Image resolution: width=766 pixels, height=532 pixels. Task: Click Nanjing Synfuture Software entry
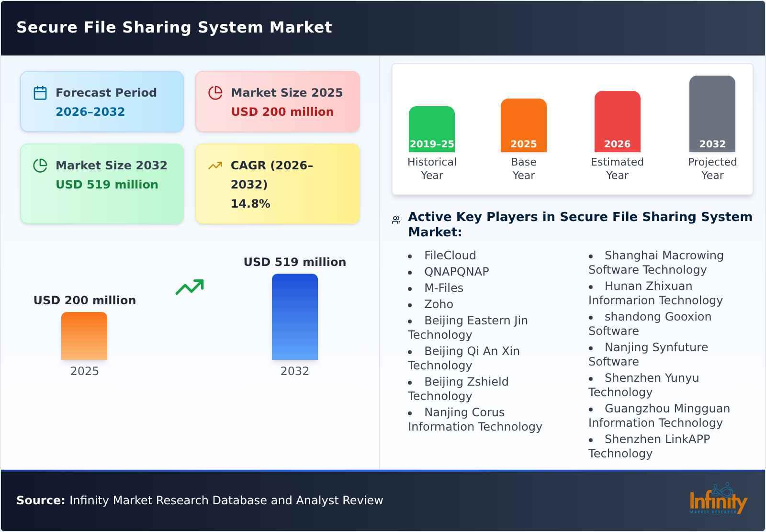click(x=648, y=355)
